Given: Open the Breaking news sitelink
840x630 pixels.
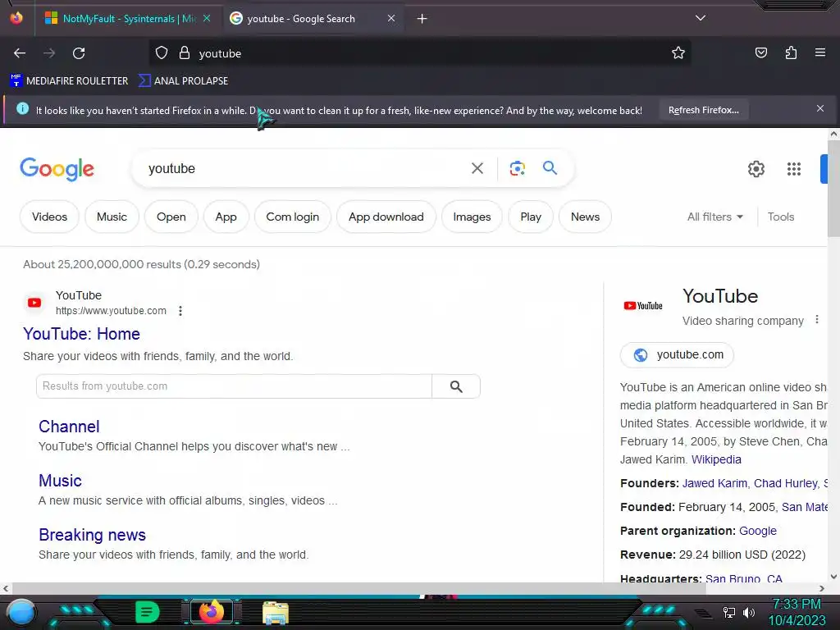Looking at the screenshot, I should [x=92, y=535].
